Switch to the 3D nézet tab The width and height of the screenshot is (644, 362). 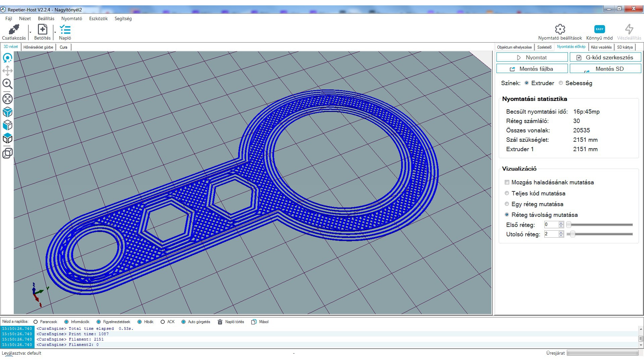coord(11,47)
